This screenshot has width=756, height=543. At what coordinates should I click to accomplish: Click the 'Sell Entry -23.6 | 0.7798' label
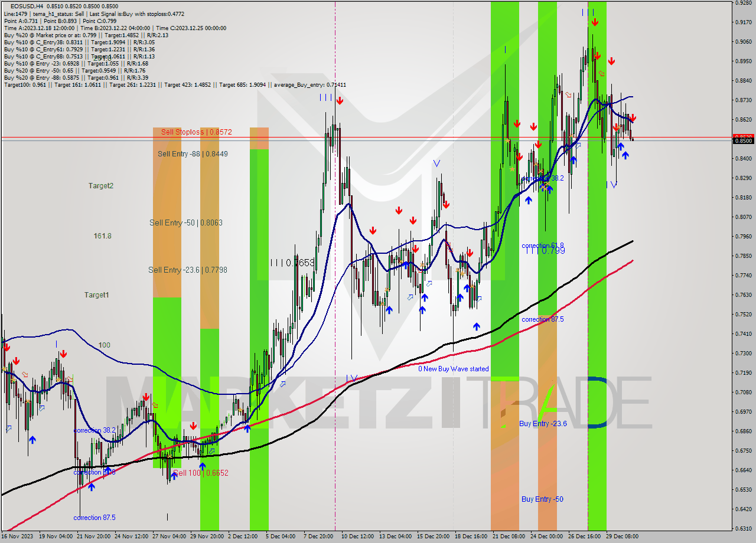pos(188,270)
